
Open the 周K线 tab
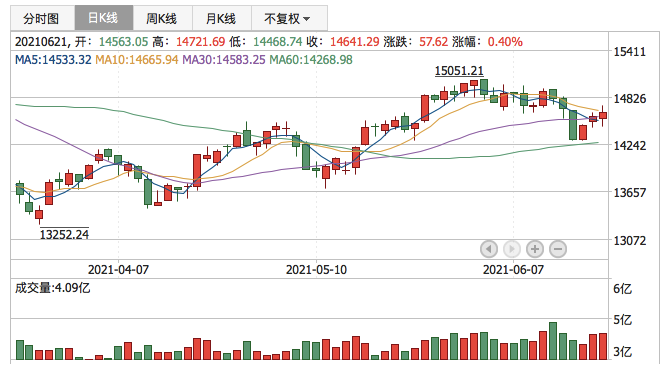[x=163, y=18]
